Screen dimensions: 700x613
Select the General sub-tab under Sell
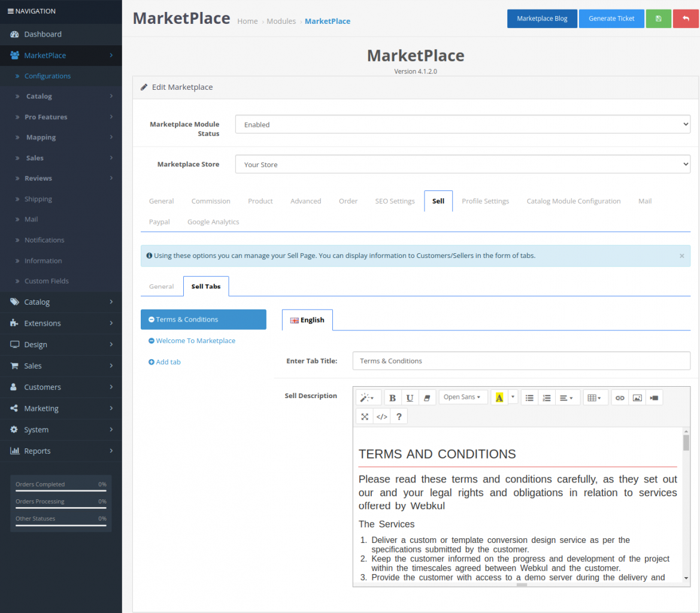tap(161, 286)
